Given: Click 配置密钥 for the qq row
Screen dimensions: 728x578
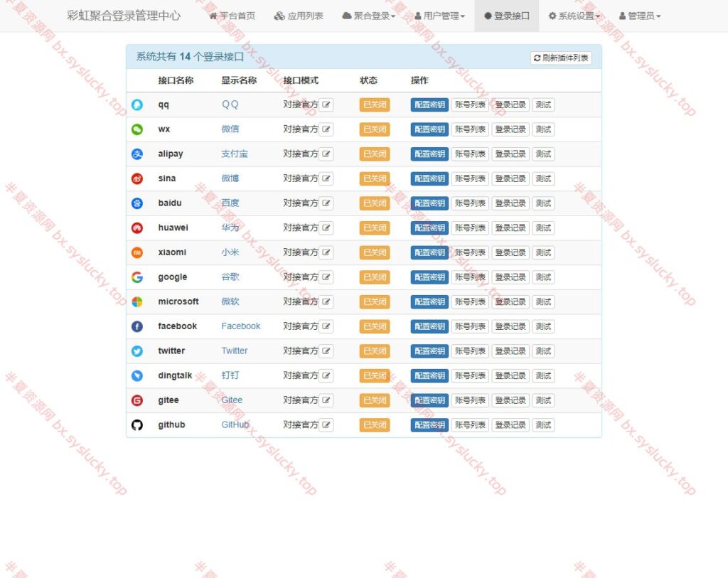Looking at the screenshot, I should point(429,105).
